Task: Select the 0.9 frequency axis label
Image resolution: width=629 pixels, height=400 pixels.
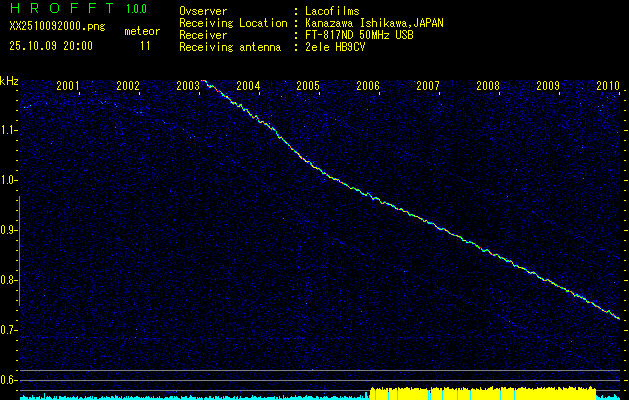Action: (9, 230)
